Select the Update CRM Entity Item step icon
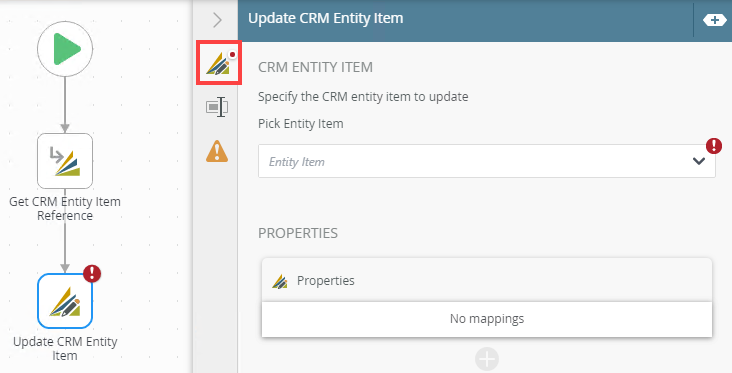 pyautogui.click(x=65, y=301)
